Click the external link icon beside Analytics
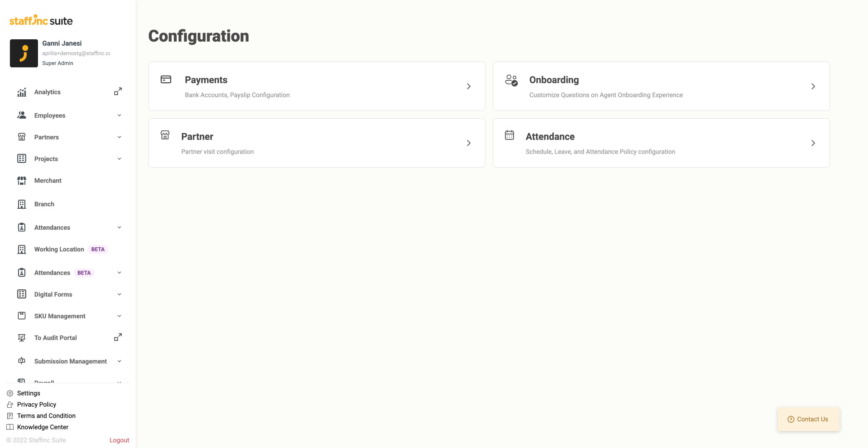The image size is (868, 448). [118, 91]
